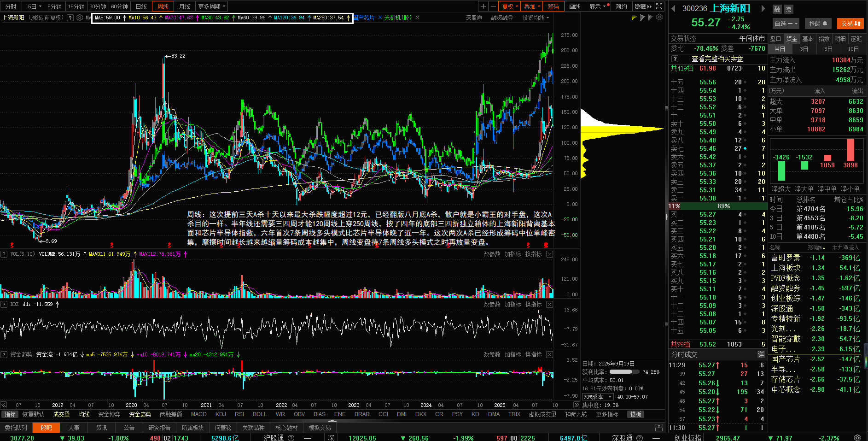868x441 pixels.
Task: Click the DDZ panel help question mark
Action: 4,304
